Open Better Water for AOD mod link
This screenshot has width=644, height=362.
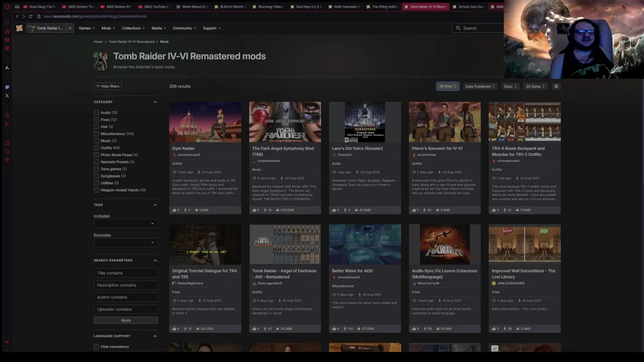[352, 271]
